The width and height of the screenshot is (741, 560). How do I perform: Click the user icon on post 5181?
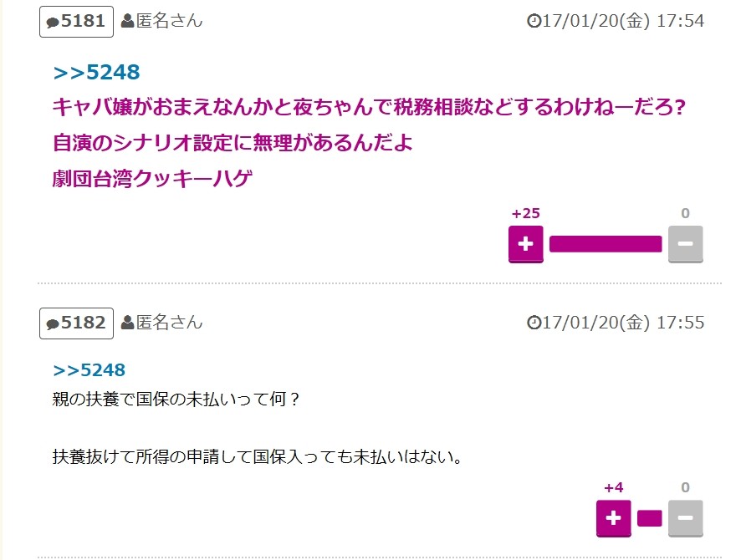pyautogui.click(x=127, y=21)
